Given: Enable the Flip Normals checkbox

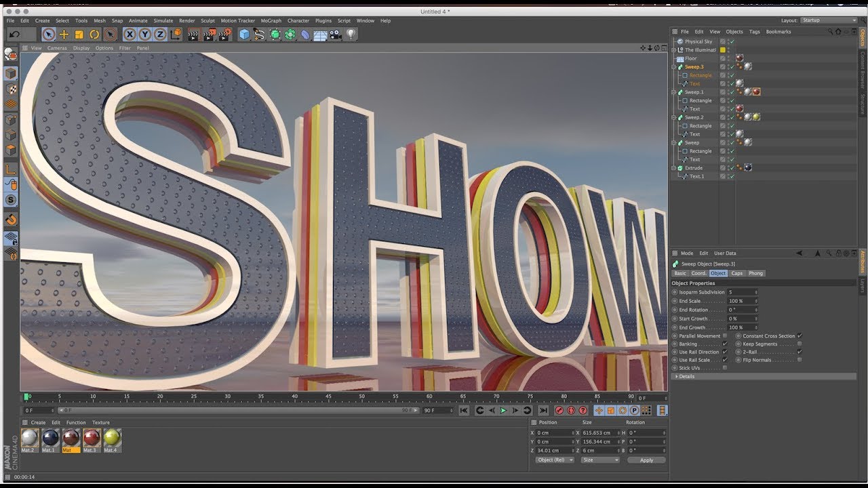Looking at the screenshot, I should click(x=800, y=360).
